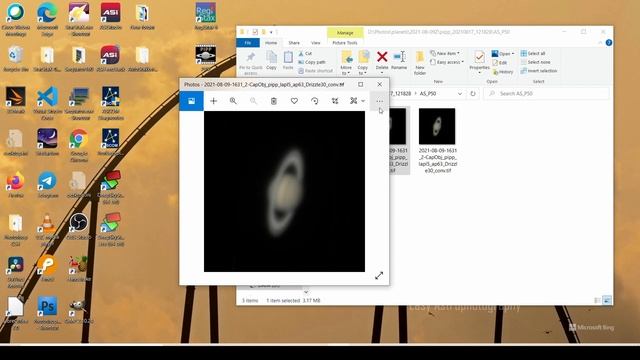
Task: Click Invert selection in ribbon
Action: click(x=539, y=71)
